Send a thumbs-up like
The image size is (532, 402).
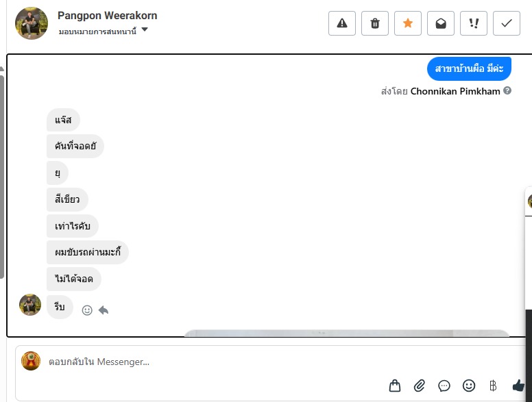(518, 386)
